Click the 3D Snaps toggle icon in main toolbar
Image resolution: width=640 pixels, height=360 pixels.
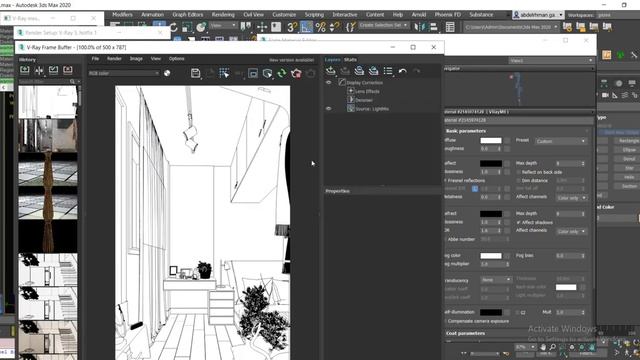tap(292, 27)
